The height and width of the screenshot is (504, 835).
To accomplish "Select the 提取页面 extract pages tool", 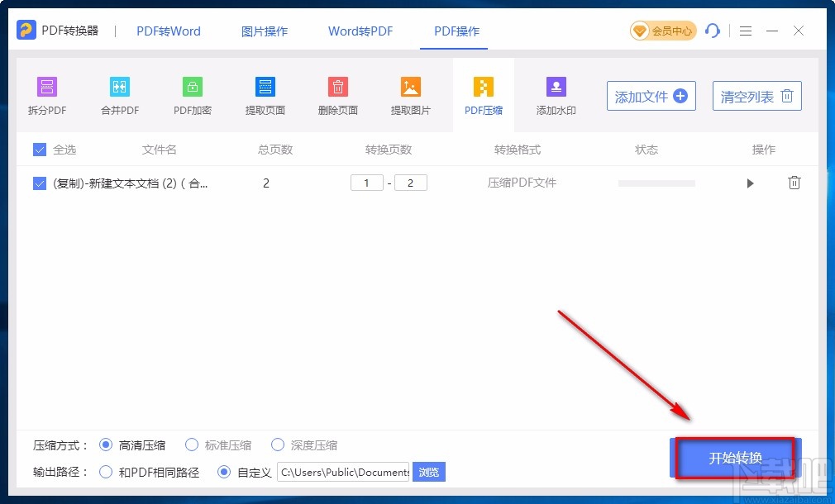I will click(265, 97).
